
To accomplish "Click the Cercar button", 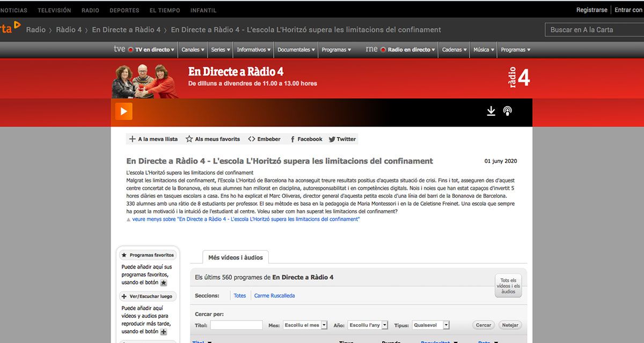I will (x=484, y=325).
